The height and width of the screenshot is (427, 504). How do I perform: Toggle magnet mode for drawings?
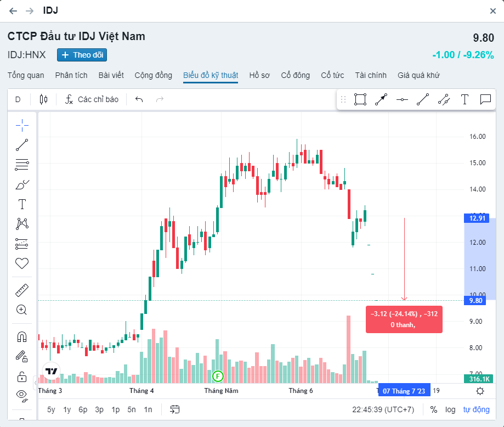point(22,337)
